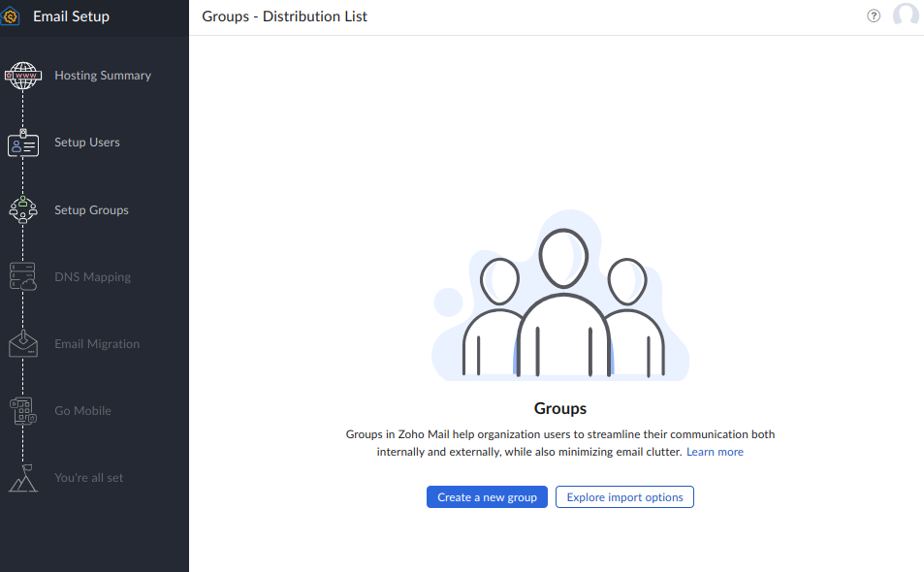Screen dimensions: 924x572
Task: Click the DNS Mapping server icon
Action: pos(23,277)
